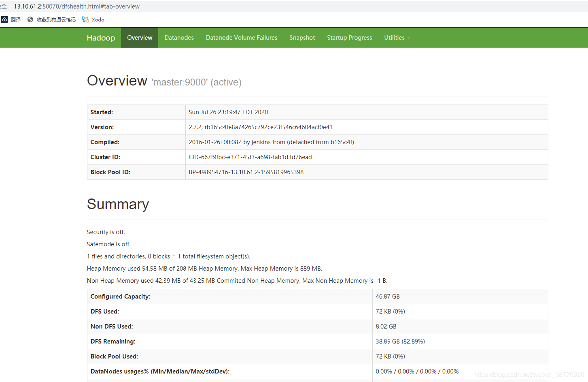Click the Xodo bookmark icon

(x=85, y=19)
